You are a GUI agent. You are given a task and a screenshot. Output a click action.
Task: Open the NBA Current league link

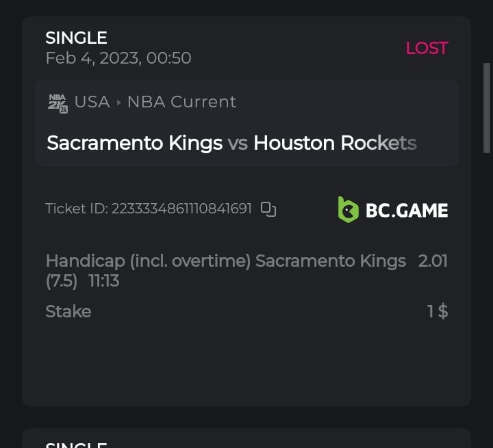click(181, 102)
